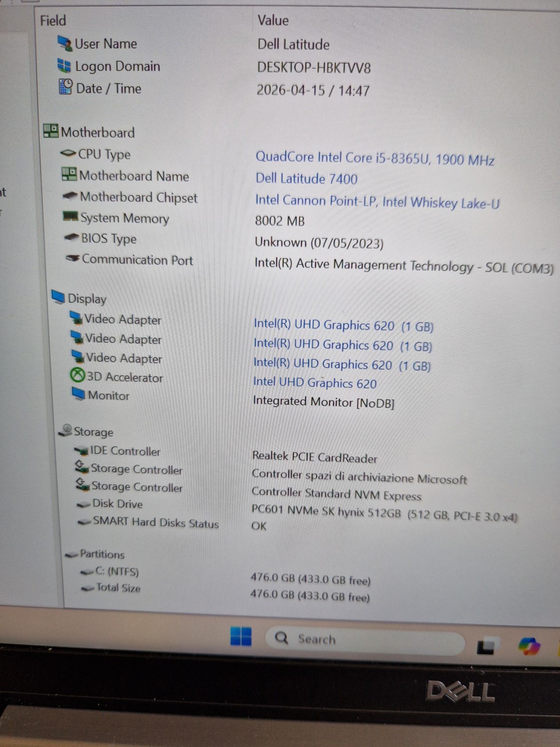Click the User Name row icon
Screen dimensions: 560x747
pos(65,43)
